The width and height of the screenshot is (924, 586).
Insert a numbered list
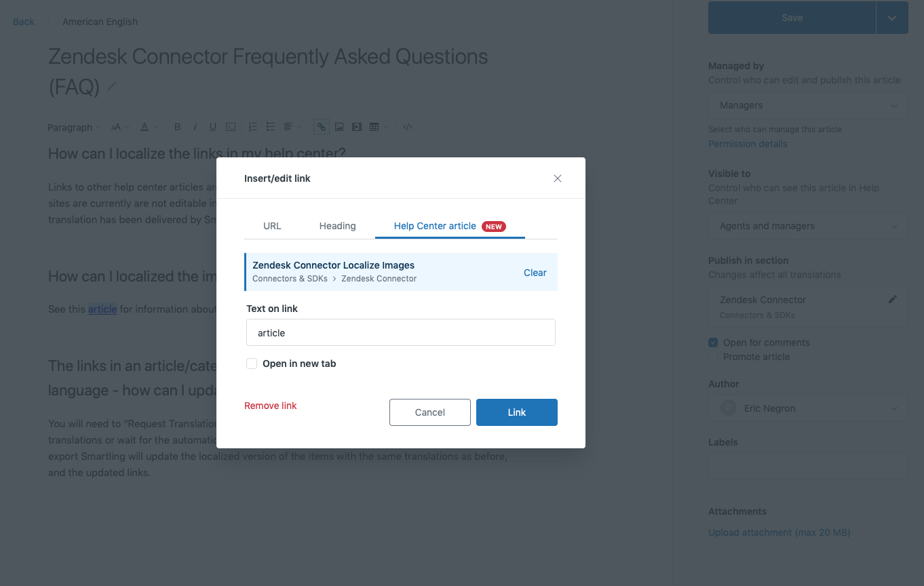(x=252, y=127)
